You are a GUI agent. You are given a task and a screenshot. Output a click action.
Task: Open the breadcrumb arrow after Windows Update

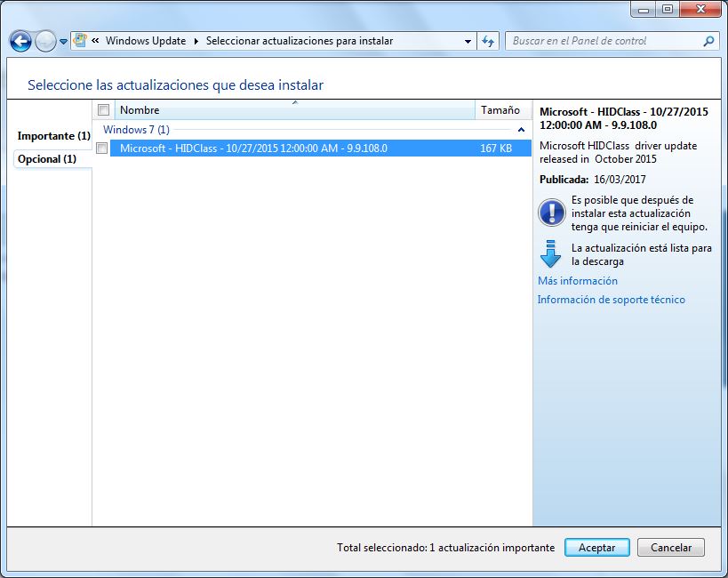click(x=196, y=41)
